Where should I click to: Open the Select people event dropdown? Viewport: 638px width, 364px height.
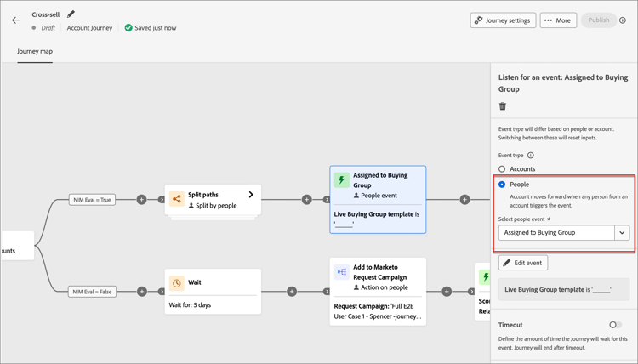564,232
